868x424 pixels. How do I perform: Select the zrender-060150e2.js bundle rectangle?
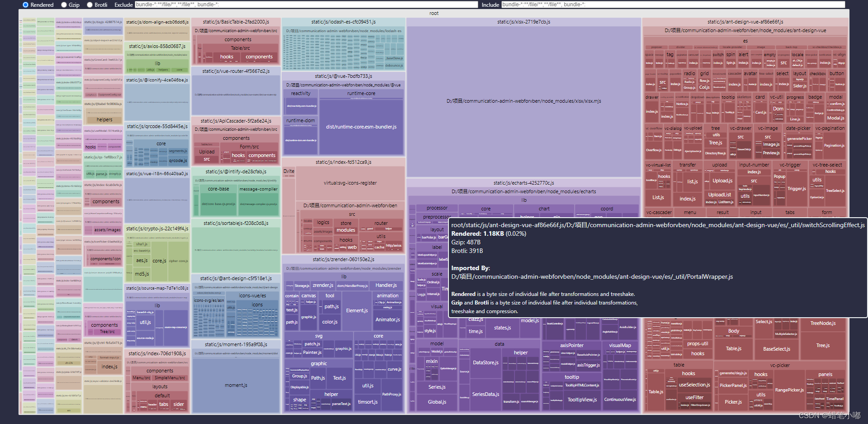[343, 259]
